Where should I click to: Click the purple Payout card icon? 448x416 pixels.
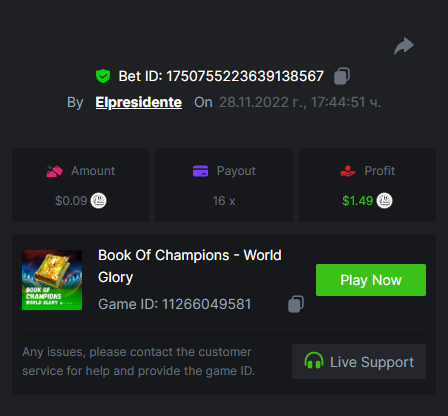(200, 171)
